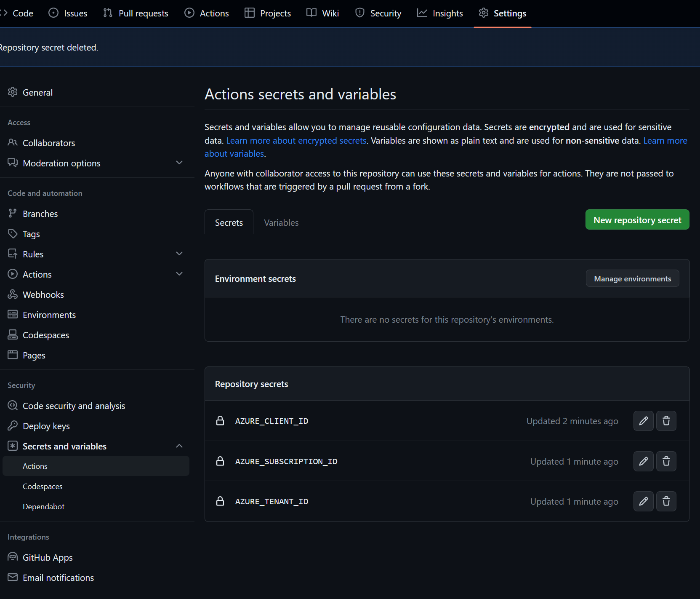Click the Manage environments button

(x=632, y=278)
